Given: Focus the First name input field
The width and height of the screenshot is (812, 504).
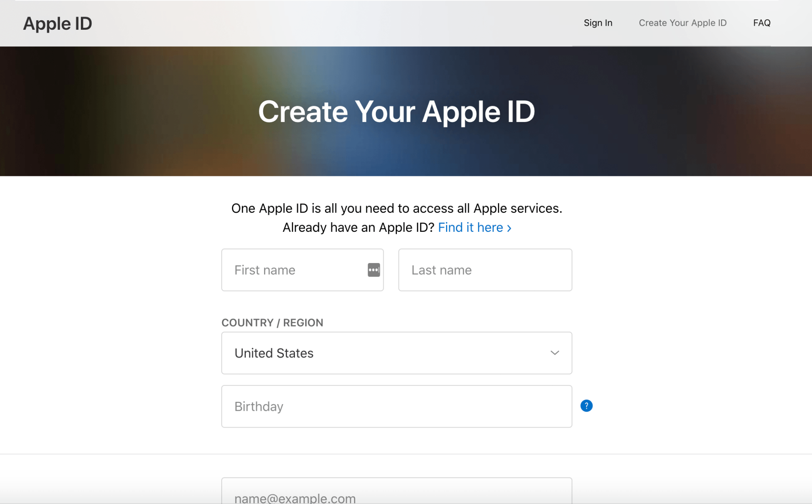Looking at the screenshot, I should (293, 270).
